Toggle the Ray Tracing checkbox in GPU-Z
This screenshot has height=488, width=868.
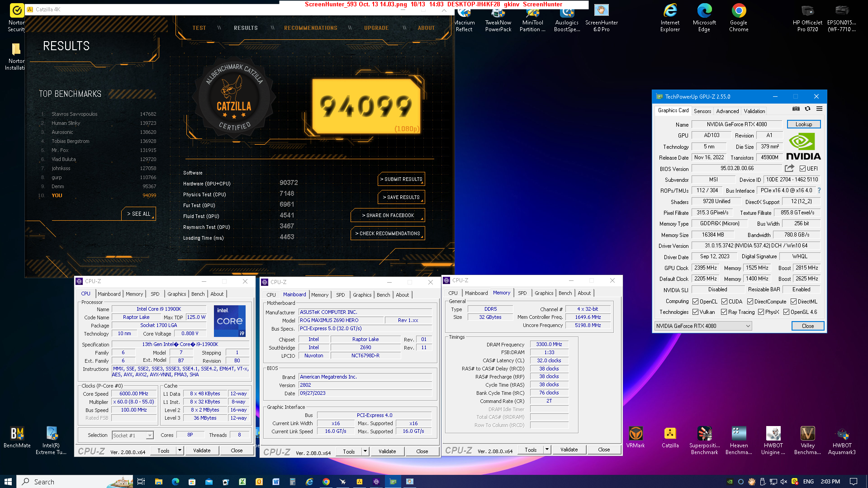pyautogui.click(x=724, y=312)
